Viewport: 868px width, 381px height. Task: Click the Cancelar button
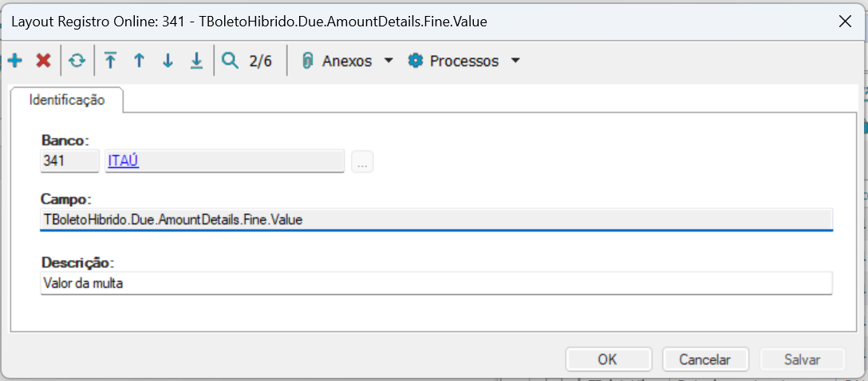click(706, 359)
